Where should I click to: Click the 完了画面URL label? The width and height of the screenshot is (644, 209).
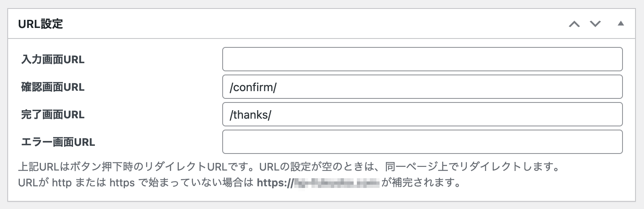pos(53,115)
